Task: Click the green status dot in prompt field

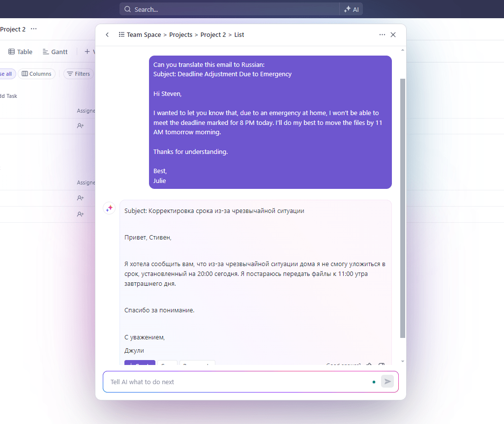Action: pos(374,382)
